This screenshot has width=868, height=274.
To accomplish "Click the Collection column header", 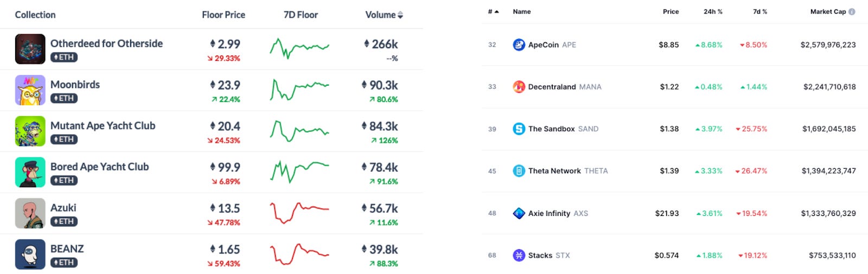I will click(35, 15).
